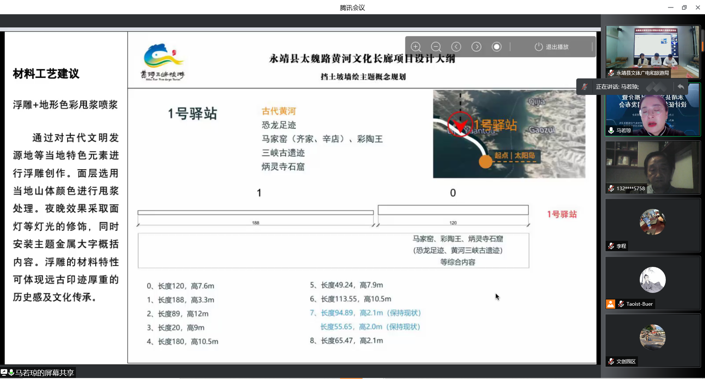This screenshot has width=705, height=379.
Task: Click the red 1号驿站 label beside the bar
Action: pos(562,214)
